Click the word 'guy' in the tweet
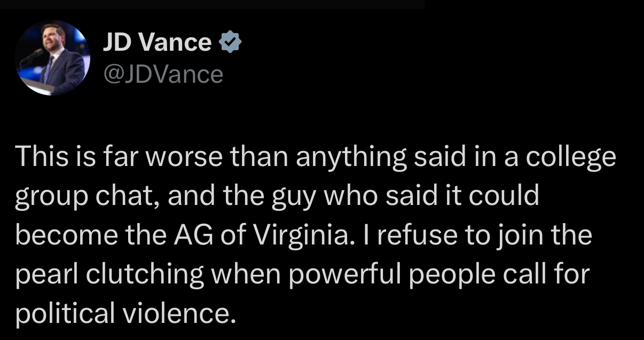This screenshot has height=340, width=644. [300, 197]
